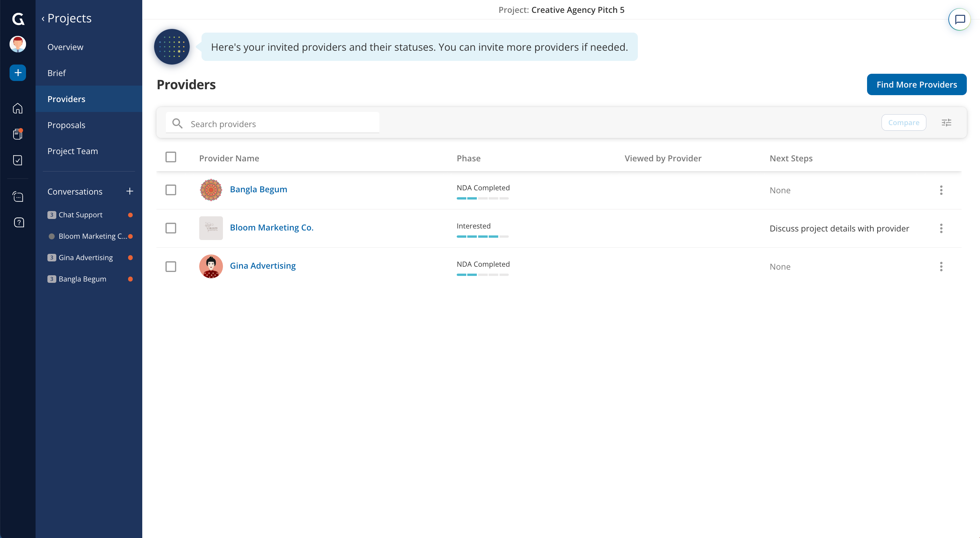
Task: Open more options menu for Bangla Begum
Action: (941, 190)
